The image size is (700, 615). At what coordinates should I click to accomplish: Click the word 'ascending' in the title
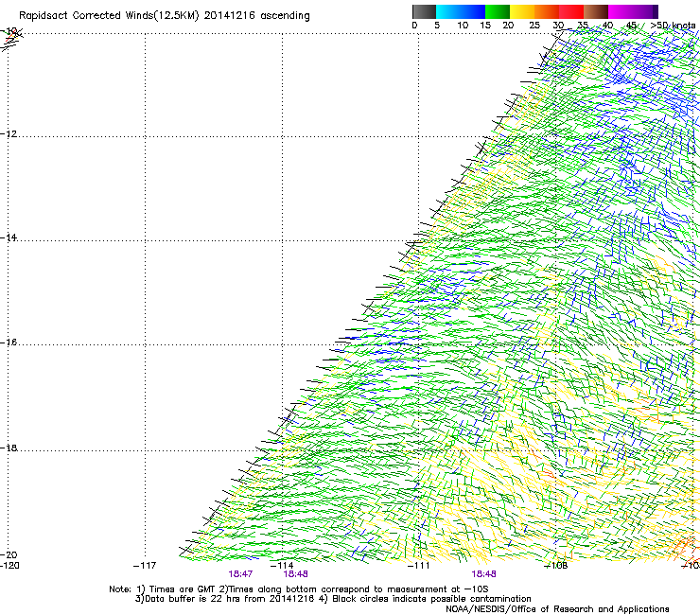point(285,16)
